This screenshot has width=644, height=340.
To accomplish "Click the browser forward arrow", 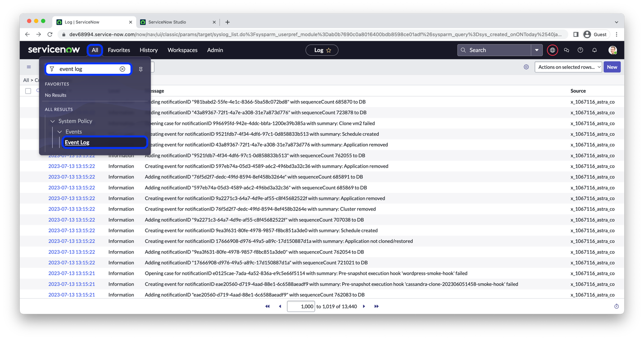I will point(39,34).
